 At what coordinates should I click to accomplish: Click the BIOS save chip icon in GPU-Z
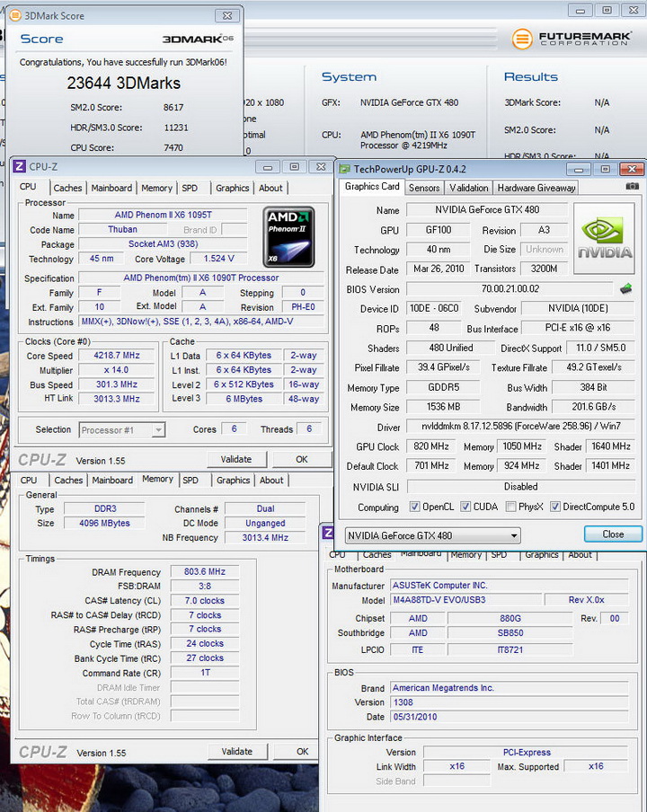(625, 288)
